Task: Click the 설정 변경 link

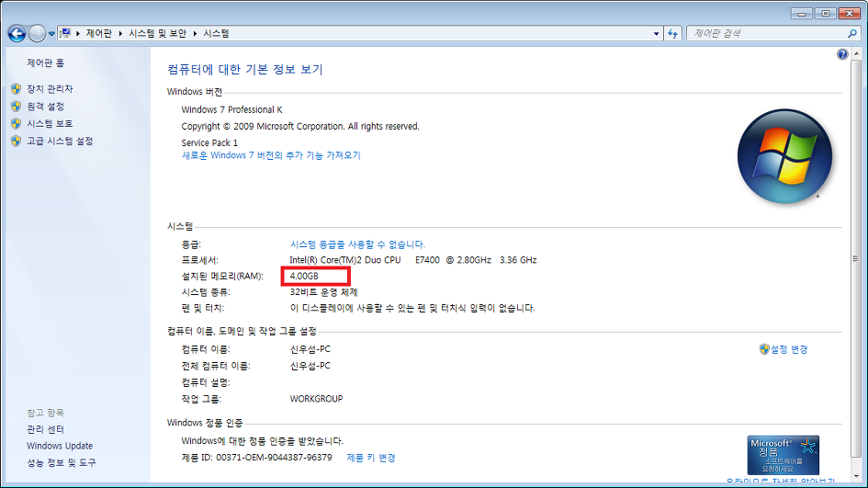Action: tap(789, 349)
